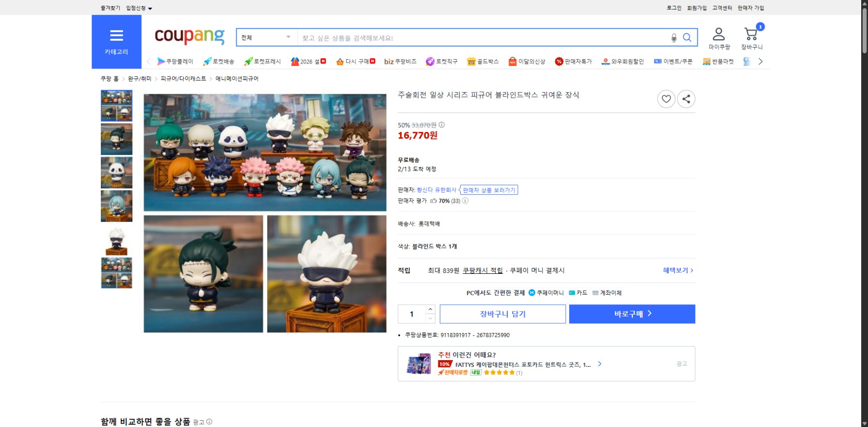The height and width of the screenshot is (427, 868).
Task: Open 혜택보기 benefits link
Action: (678, 270)
